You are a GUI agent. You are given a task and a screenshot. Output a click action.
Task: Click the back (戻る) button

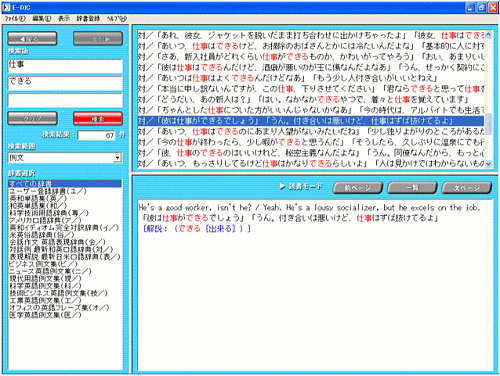coord(32,39)
